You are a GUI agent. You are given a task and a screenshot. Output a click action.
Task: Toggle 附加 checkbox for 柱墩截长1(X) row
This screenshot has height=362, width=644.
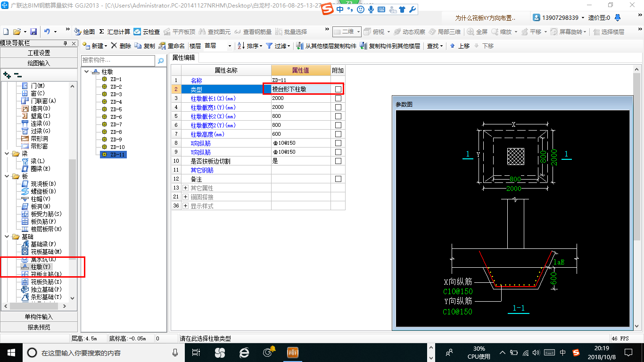338,98
